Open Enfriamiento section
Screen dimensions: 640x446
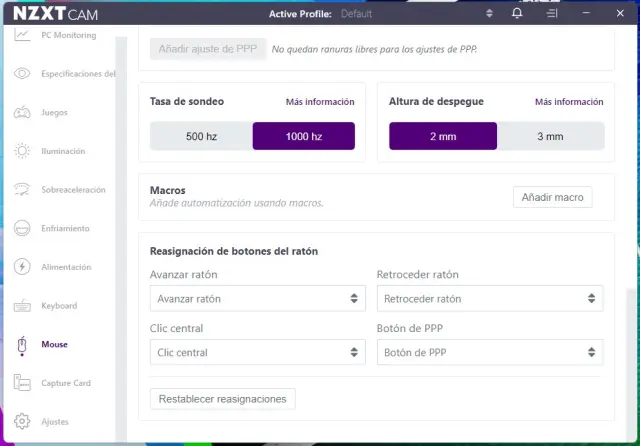click(x=65, y=228)
